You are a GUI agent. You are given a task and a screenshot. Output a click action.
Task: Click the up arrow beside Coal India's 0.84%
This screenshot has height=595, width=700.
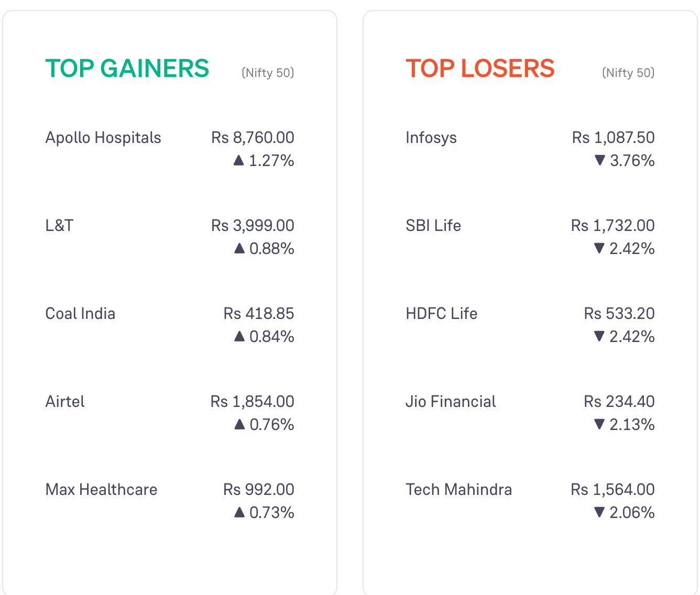coord(239,336)
